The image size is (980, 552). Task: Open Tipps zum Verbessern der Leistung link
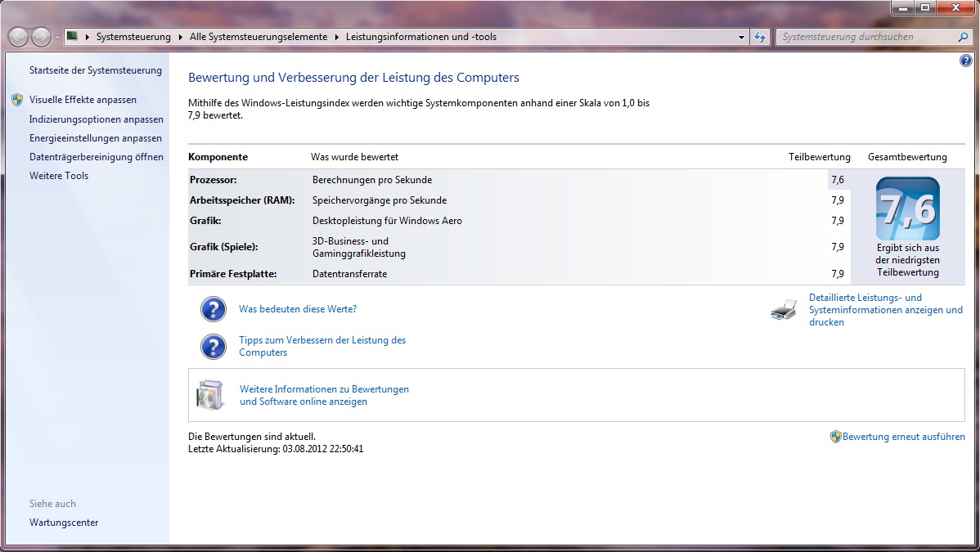(322, 346)
